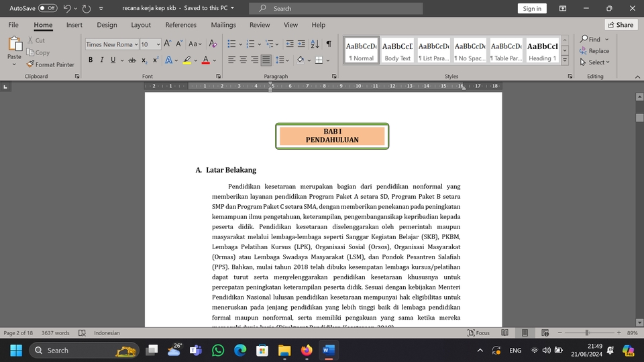Image resolution: width=644 pixels, height=362 pixels.
Task: Switch to Layout tab
Action: click(141, 25)
